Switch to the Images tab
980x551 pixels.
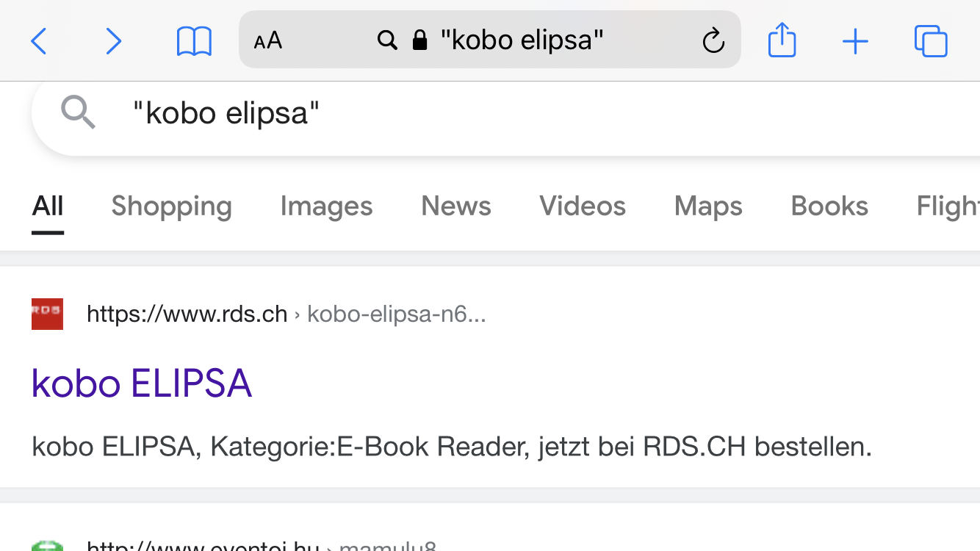point(326,206)
